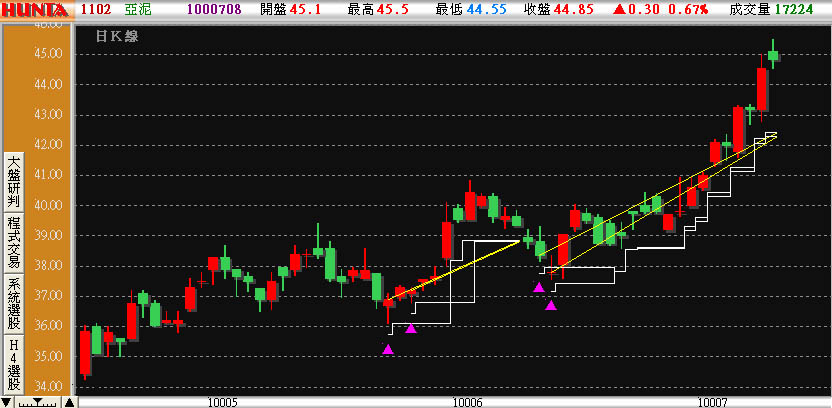This screenshot has height=408, width=832.
Task: Click the up arrow beside the slider
Action: click(x=69, y=402)
